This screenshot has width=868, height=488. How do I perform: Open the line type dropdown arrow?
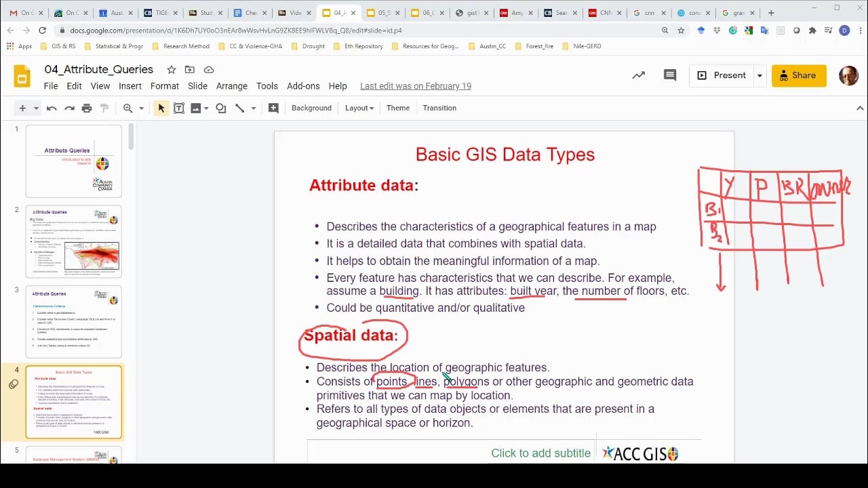coord(253,108)
